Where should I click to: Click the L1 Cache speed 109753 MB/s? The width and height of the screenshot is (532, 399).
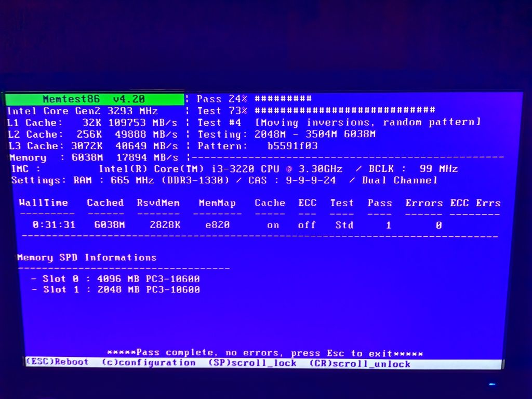pyautogui.click(x=143, y=123)
